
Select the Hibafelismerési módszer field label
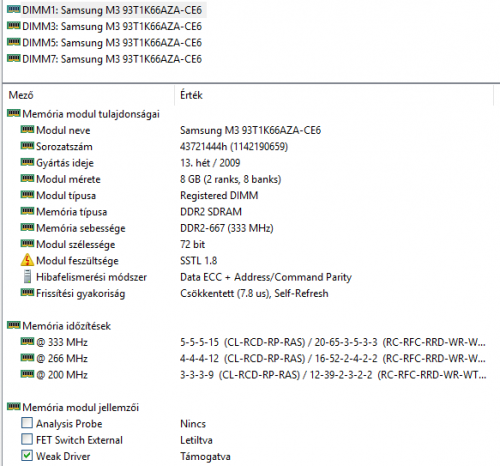pos(91,277)
